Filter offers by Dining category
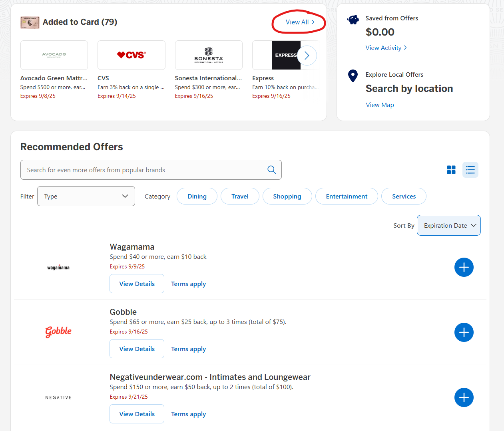 (197, 196)
